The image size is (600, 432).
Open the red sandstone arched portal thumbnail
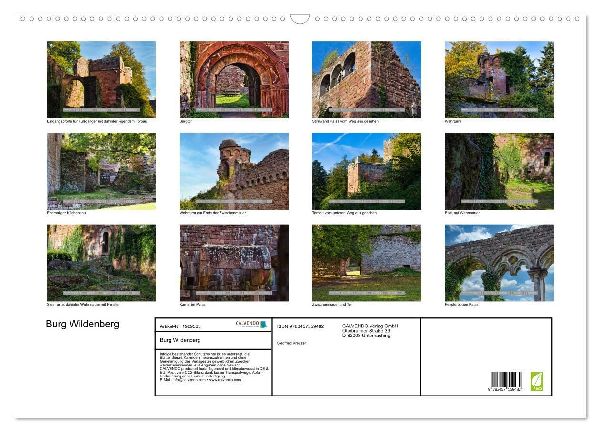point(234,79)
